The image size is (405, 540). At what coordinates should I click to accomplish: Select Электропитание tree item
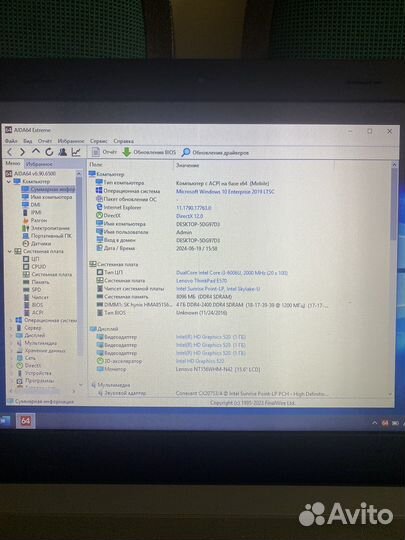[x=46, y=228]
